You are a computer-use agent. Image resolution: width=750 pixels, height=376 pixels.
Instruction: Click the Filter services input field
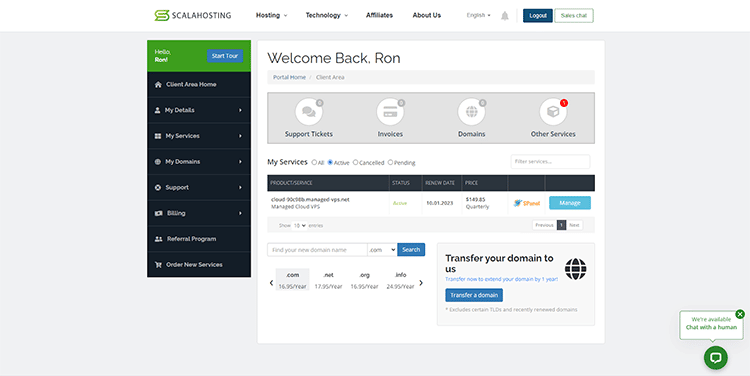(550, 162)
